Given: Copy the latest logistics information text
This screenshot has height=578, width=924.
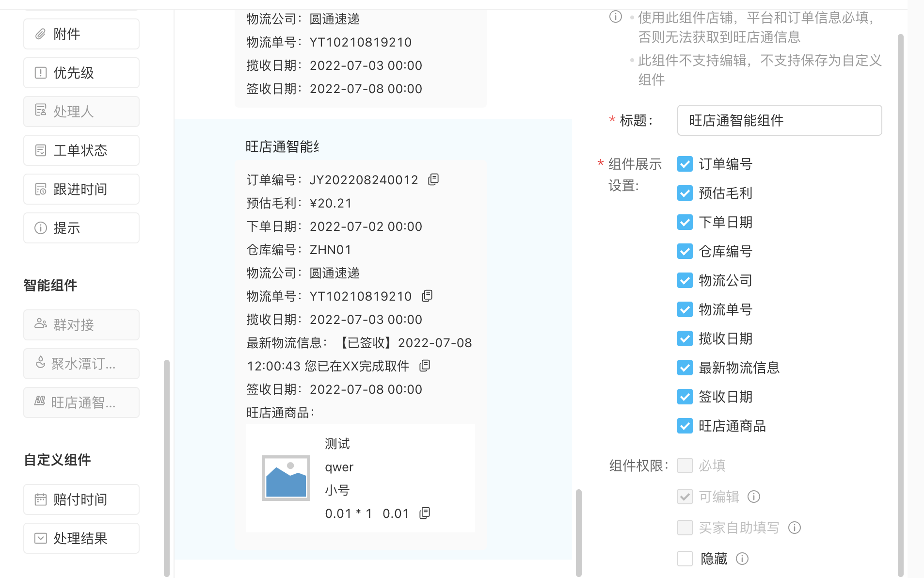Looking at the screenshot, I should 425,366.
